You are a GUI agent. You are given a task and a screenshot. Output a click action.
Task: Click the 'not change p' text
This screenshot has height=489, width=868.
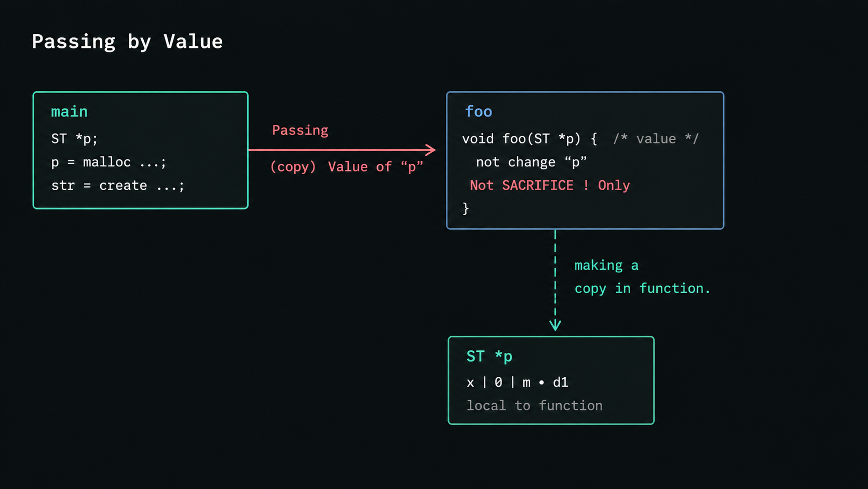click(531, 162)
